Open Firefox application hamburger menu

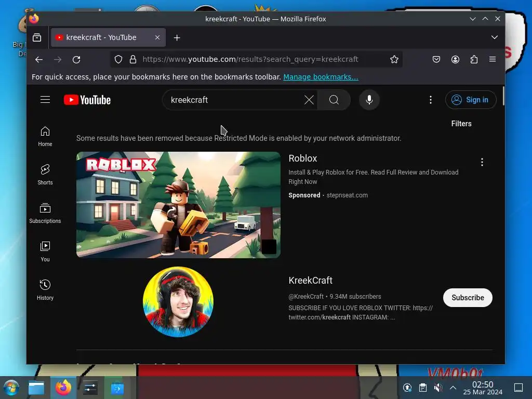pyautogui.click(x=493, y=59)
